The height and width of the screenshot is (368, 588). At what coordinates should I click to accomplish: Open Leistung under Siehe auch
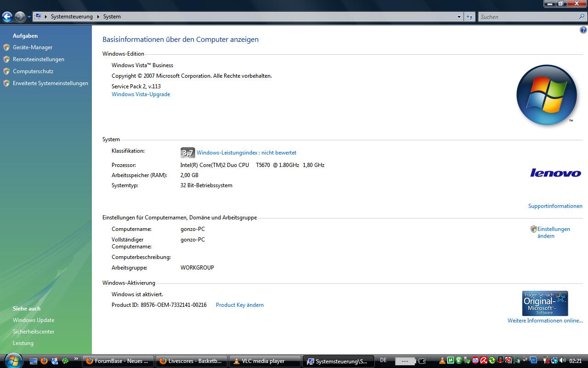click(x=23, y=343)
